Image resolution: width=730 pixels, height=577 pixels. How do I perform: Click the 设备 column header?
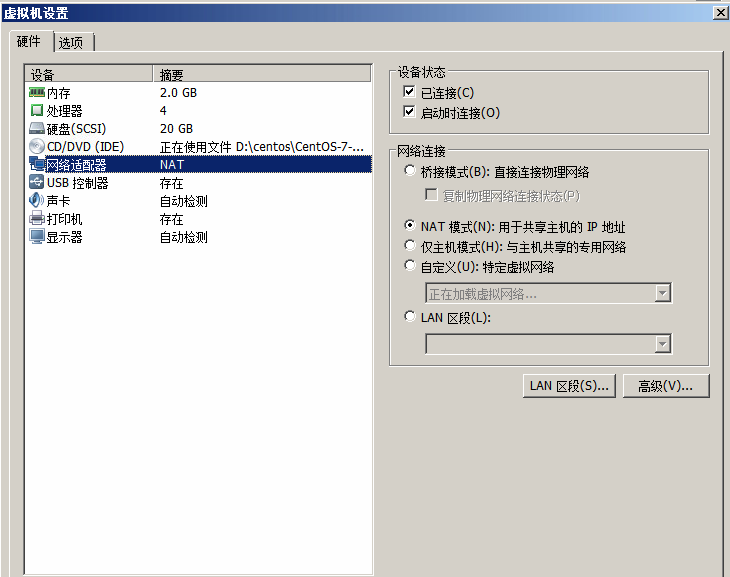click(x=88, y=74)
